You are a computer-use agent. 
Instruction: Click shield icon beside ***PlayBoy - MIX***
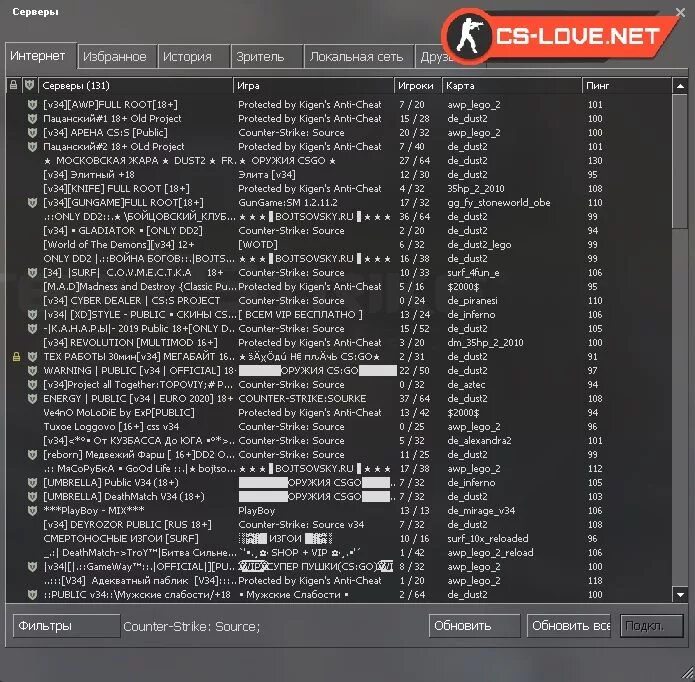(32, 511)
